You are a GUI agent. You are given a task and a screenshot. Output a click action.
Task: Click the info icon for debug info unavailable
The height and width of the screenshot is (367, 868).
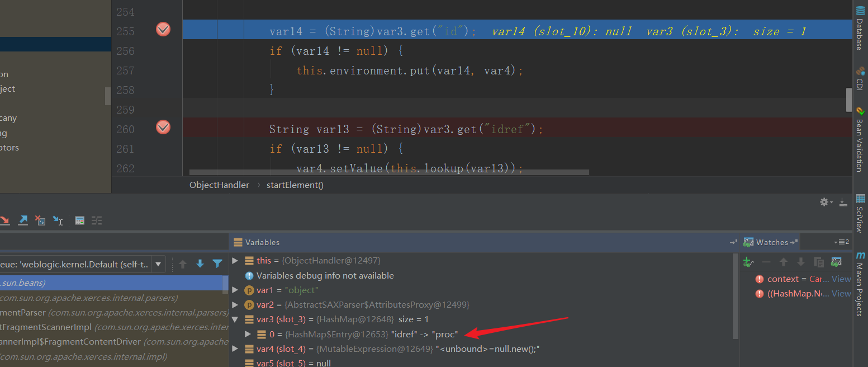(x=249, y=275)
